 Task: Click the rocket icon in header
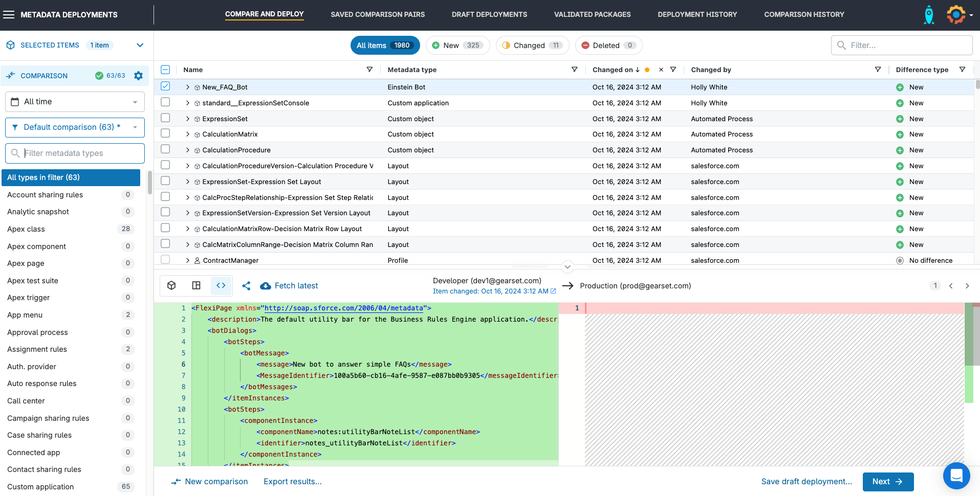928,15
